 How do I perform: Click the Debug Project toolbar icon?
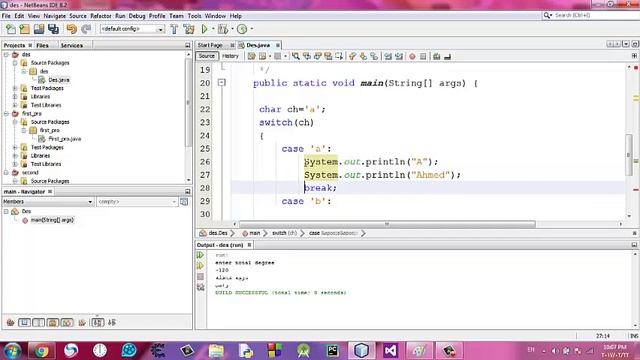click(223, 29)
